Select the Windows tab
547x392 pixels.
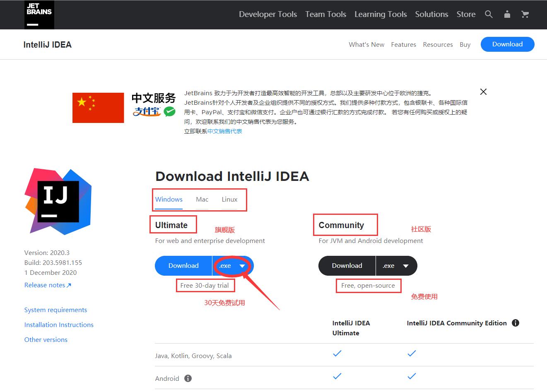tap(169, 200)
